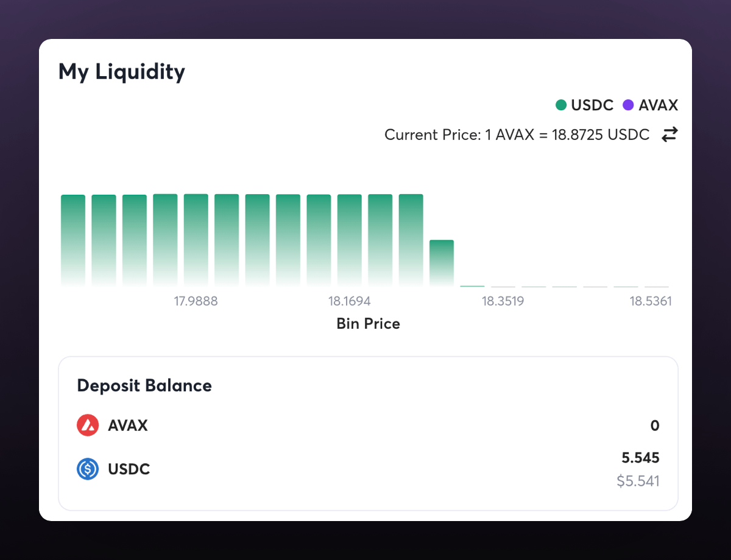The width and height of the screenshot is (731, 560).
Task: Select the shorter green bin bar
Action: (442, 263)
